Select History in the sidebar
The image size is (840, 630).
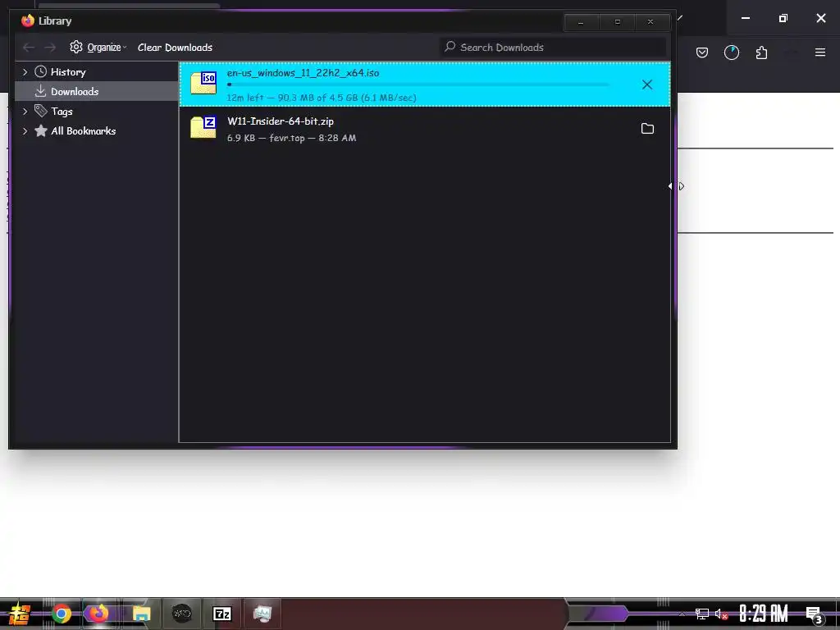(x=68, y=72)
